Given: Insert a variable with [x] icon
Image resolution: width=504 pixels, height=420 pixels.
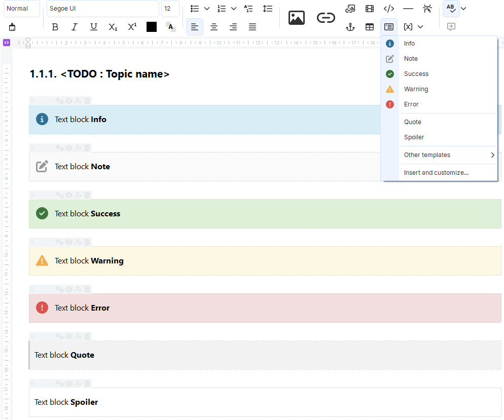Looking at the screenshot, I should coord(408,27).
